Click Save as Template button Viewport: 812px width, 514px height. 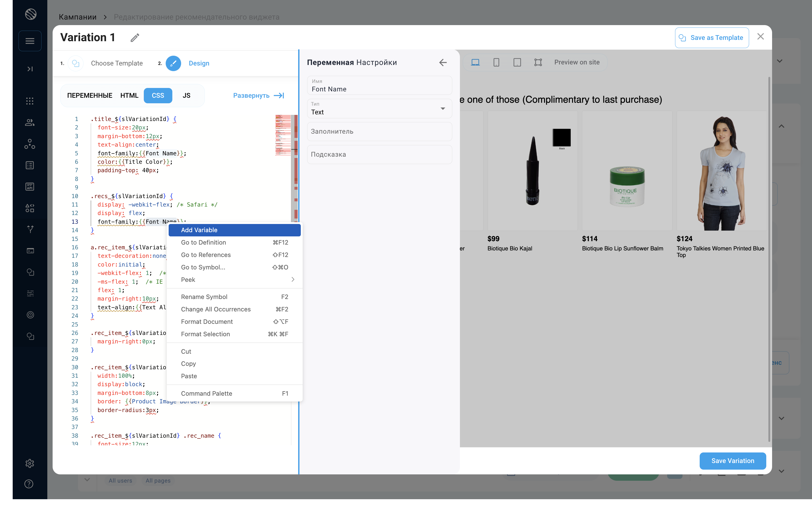[712, 38]
